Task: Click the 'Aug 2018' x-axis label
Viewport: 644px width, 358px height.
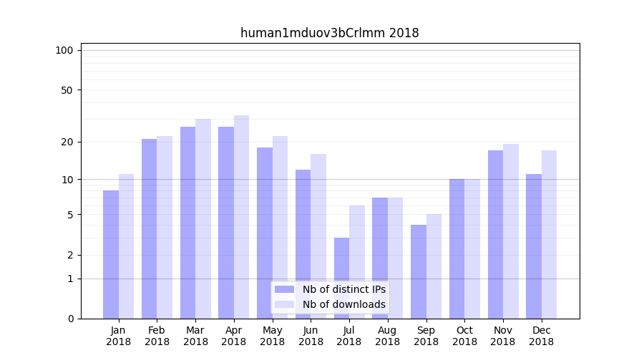Action: pos(387,336)
